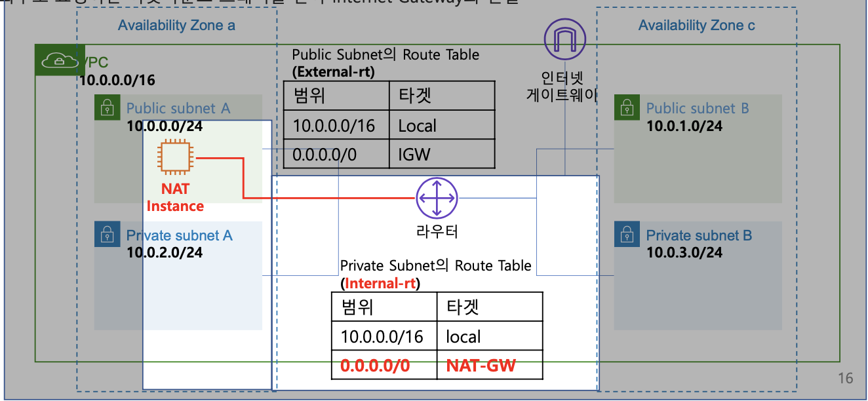
Task: Click CIDR 10.0.1.0/24 under Public subnet B
Action: [684, 125]
